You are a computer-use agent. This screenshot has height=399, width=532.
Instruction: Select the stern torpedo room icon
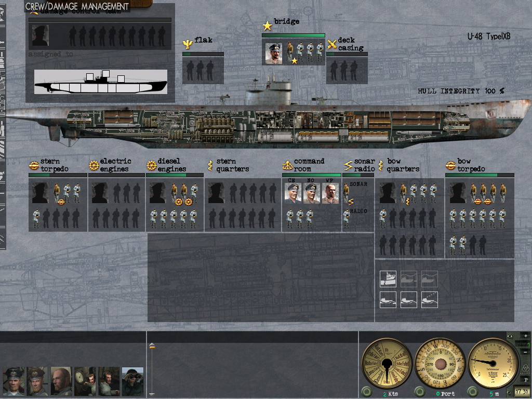34,165
